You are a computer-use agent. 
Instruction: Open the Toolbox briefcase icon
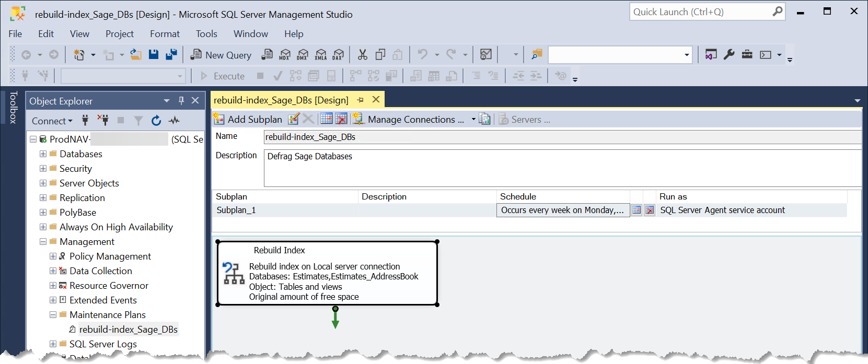point(747,54)
